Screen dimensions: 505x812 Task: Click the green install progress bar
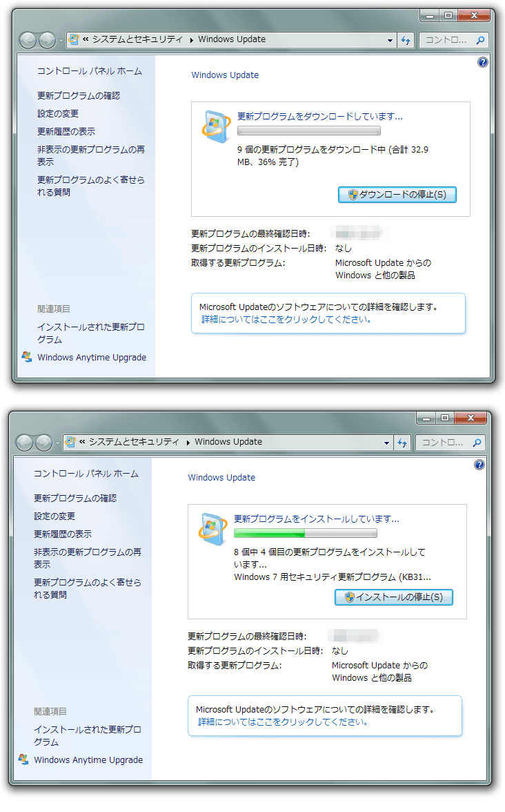(x=305, y=533)
